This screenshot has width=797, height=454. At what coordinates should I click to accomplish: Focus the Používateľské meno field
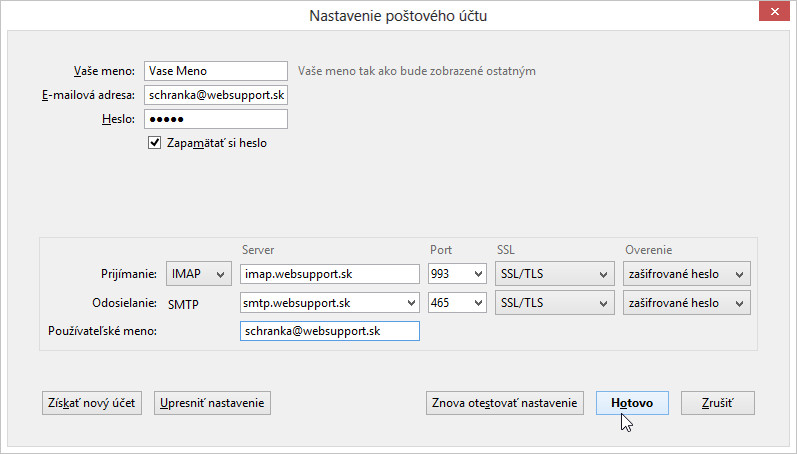pos(330,331)
